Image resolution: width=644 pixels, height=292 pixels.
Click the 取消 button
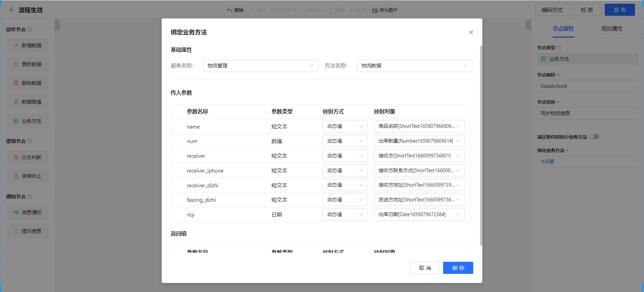425,268
